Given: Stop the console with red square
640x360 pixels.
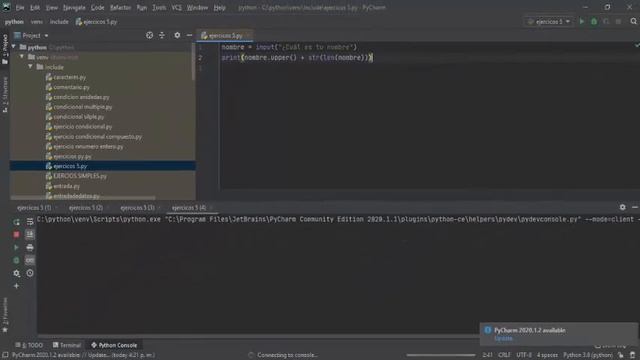Looking at the screenshot, I should point(16,235).
